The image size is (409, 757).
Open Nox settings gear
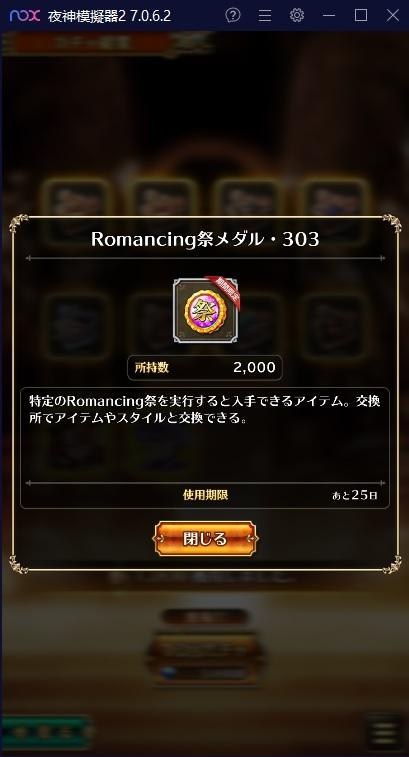pos(296,15)
